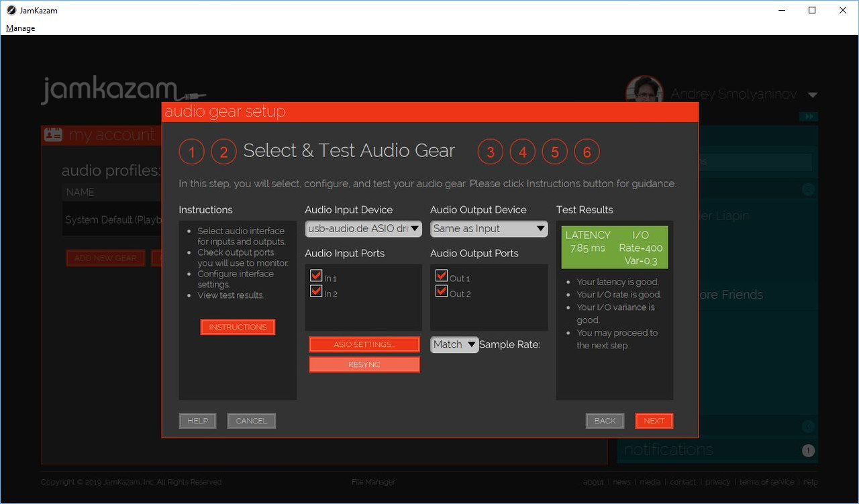Image resolution: width=859 pixels, height=504 pixels.
Task: Open the privacy footer link
Action: pyautogui.click(x=717, y=482)
